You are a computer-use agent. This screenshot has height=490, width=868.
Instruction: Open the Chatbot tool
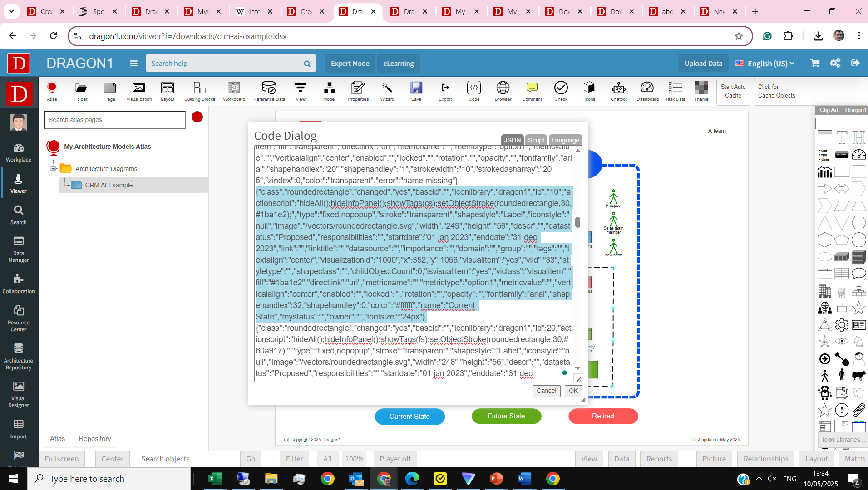pos(619,91)
